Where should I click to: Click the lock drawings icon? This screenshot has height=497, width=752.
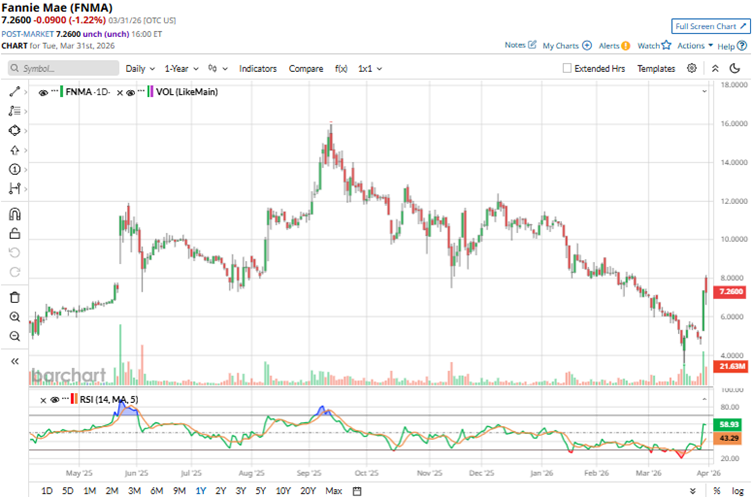(x=15, y=234)
